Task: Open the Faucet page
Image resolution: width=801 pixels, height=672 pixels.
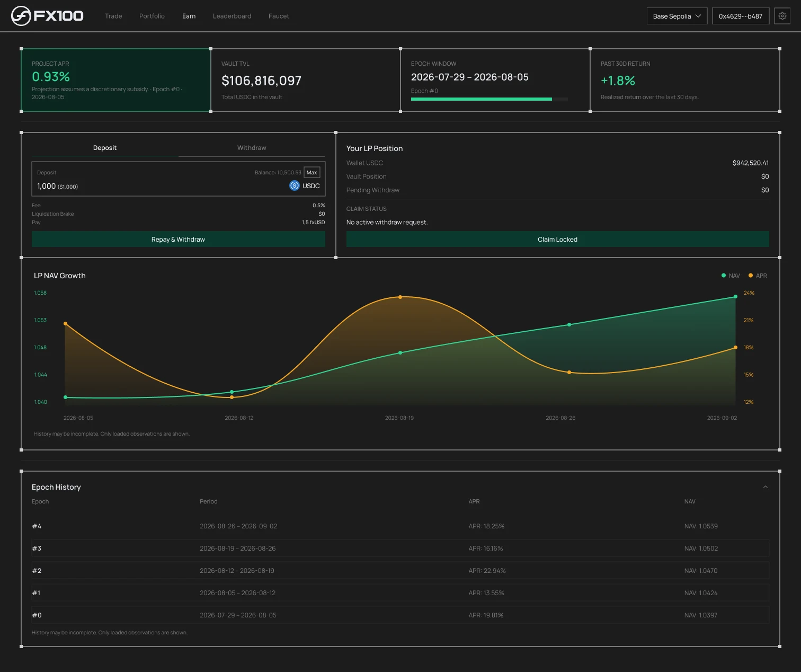Action: [x=279, y=16]
